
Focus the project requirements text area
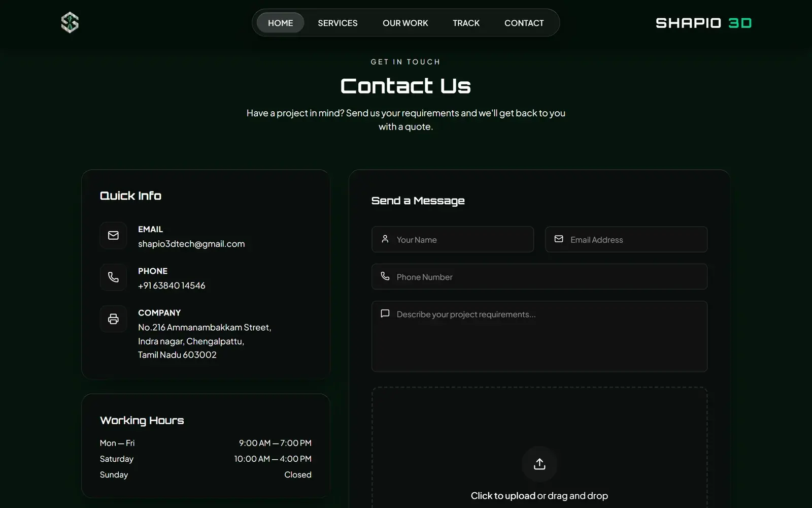pos(539,336)
